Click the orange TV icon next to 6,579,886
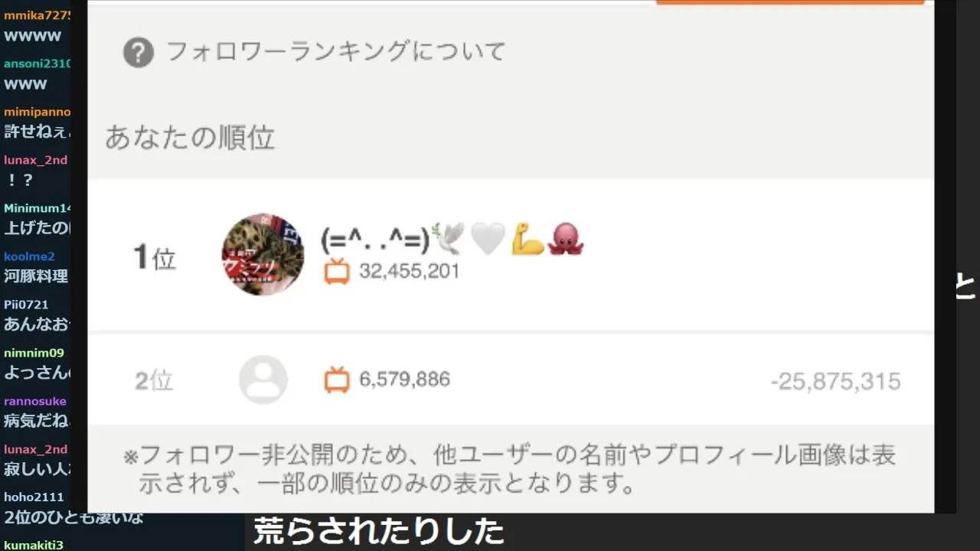The width and height of the screenshot is (980, 551). click(x=337, y=380)
